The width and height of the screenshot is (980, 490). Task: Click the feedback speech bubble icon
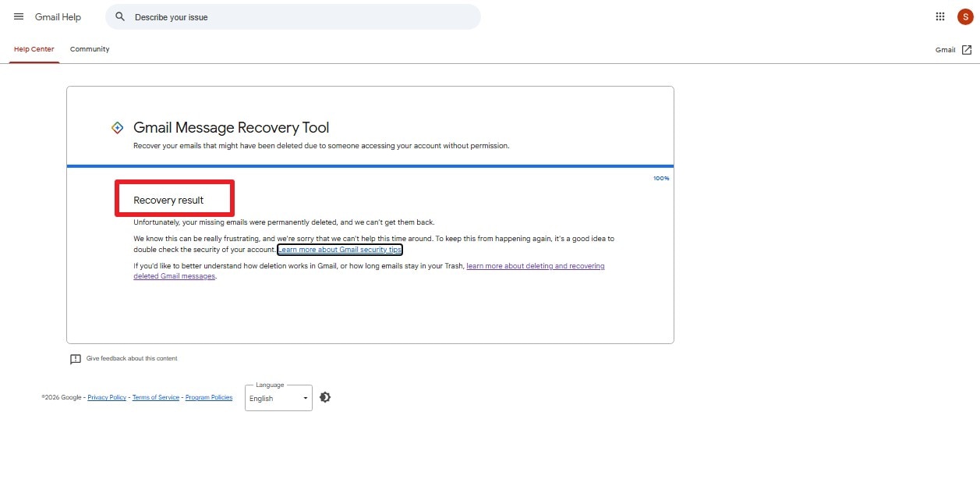point(76,359)
